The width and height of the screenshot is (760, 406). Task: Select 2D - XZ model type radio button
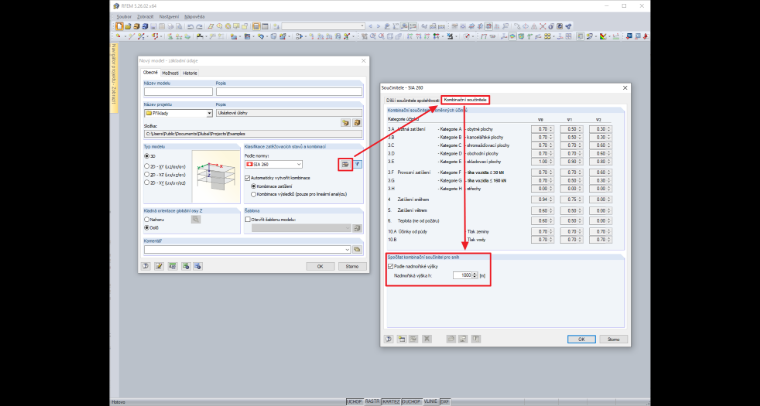(x=147, y=174)
